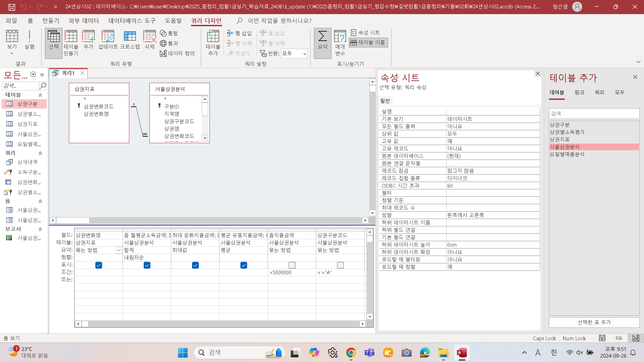Switch to the 링크 tab in 테이블 추가
This screenshot has height=362, width=644.
[x=579, y=92]
